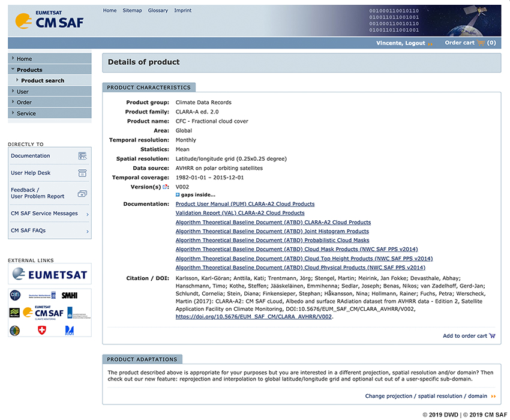Open User Help Desk link
The image size is (510, 420).
pos(31,173)
